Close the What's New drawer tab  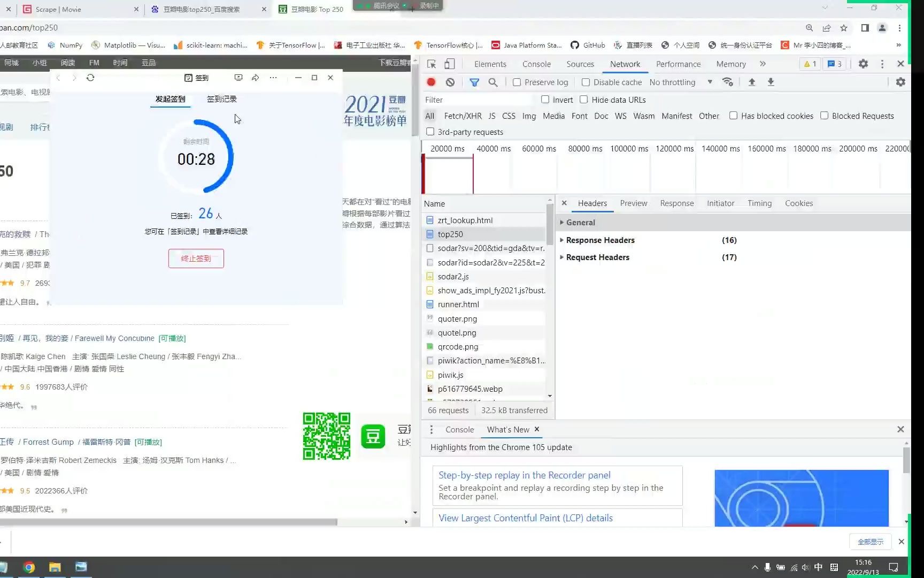pyautogui.click(x=537, y=429)
